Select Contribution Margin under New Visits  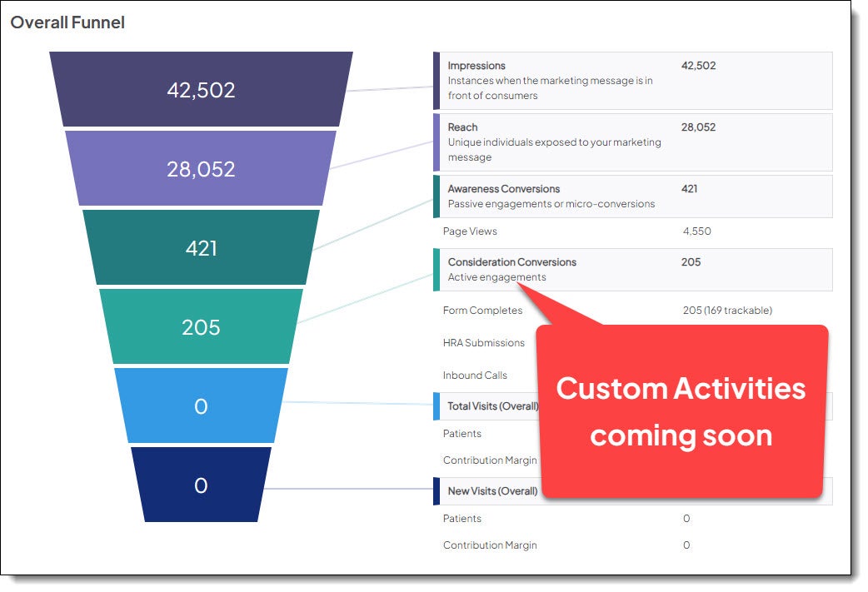click(490, 545)
